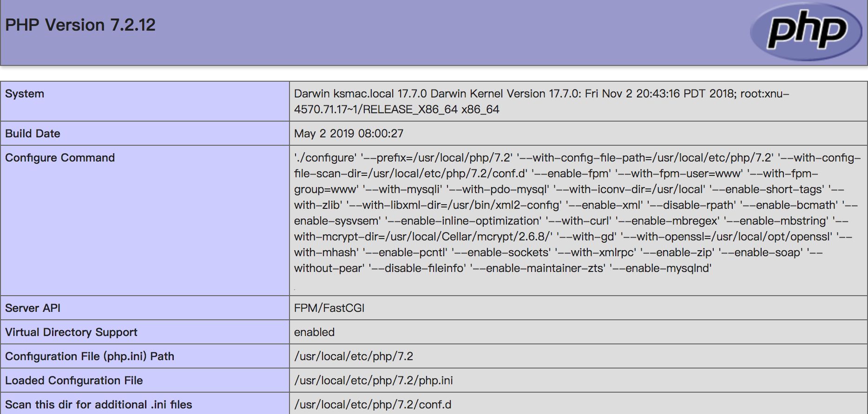Click the 'May 2 2019 08:00:27' value

click(349, 134)
